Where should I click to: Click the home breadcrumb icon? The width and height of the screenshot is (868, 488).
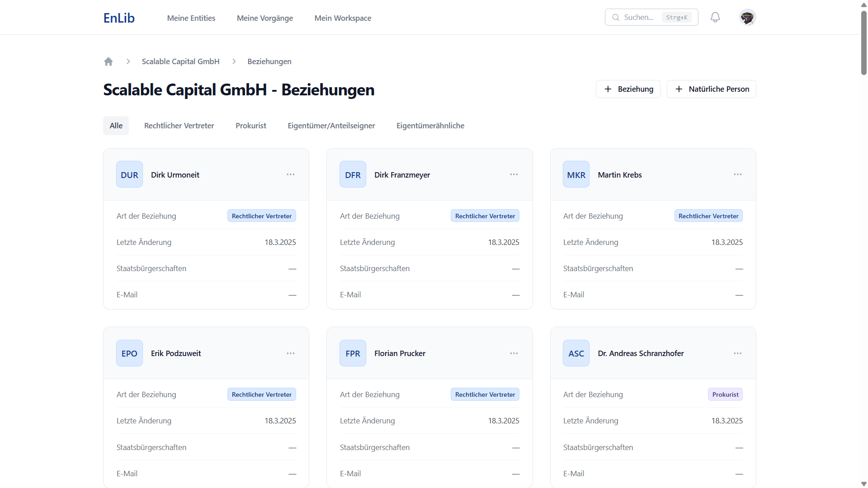[108, 61]
